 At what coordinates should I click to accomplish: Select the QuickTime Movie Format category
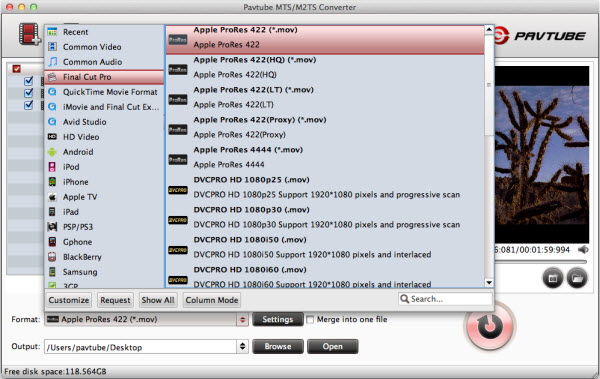coord(104,92)
